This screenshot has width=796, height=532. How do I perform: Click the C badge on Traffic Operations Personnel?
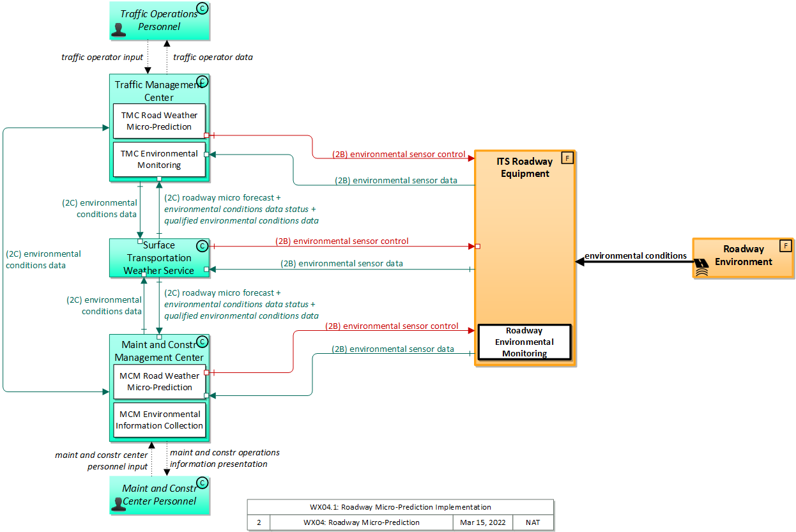tap(202, 8)
